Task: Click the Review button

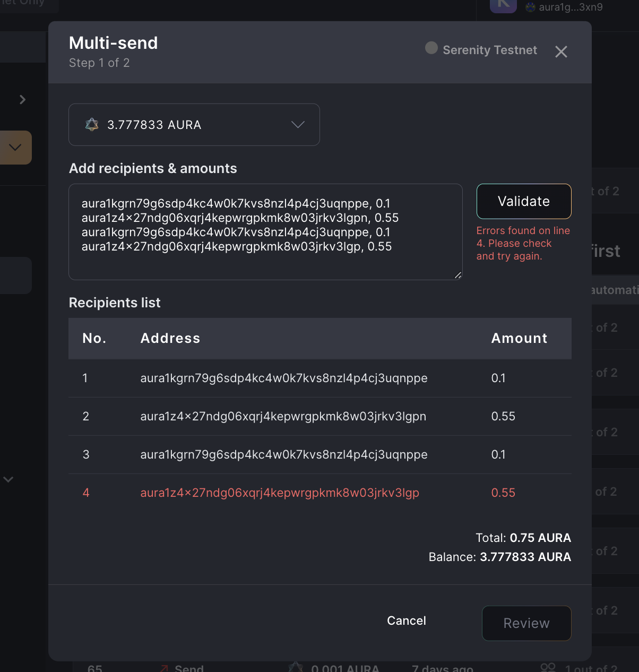Action: [526, 623]
